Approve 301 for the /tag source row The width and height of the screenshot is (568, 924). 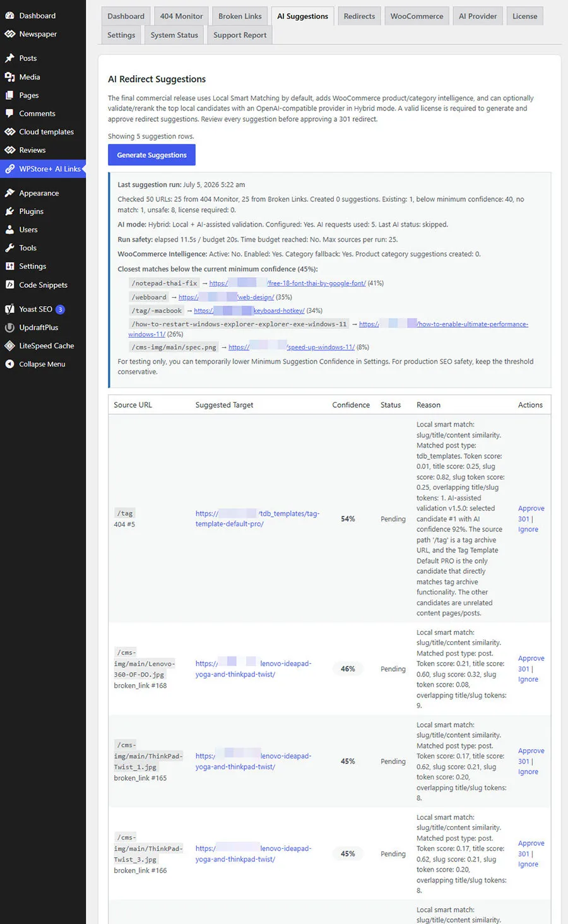pos(531,514)
